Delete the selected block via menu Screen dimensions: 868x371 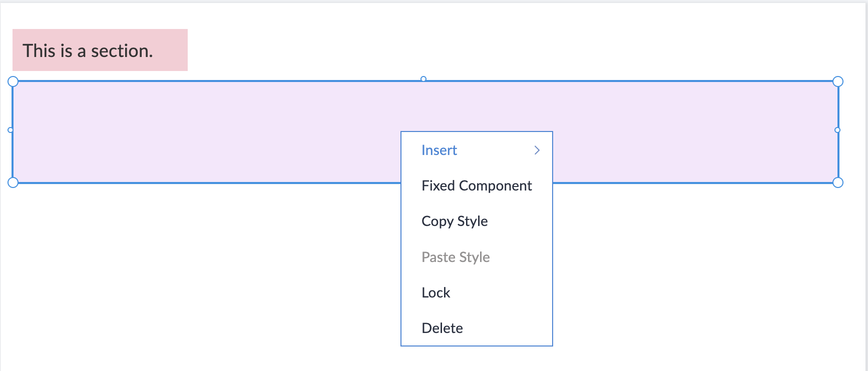442,328
